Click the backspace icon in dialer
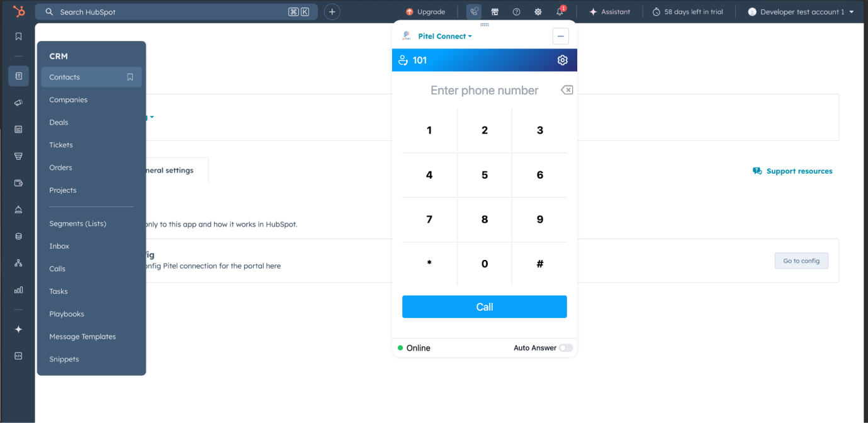The image size is (868, 423). (566, 90)
